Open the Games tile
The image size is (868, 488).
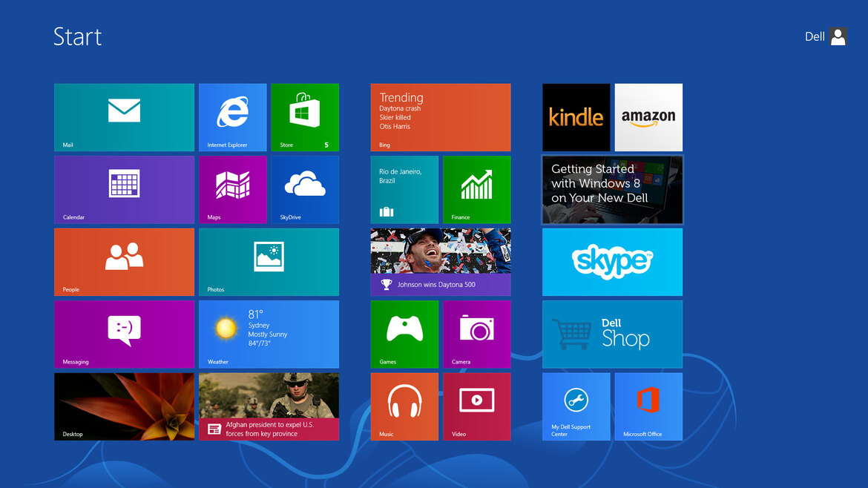point(404,334)
